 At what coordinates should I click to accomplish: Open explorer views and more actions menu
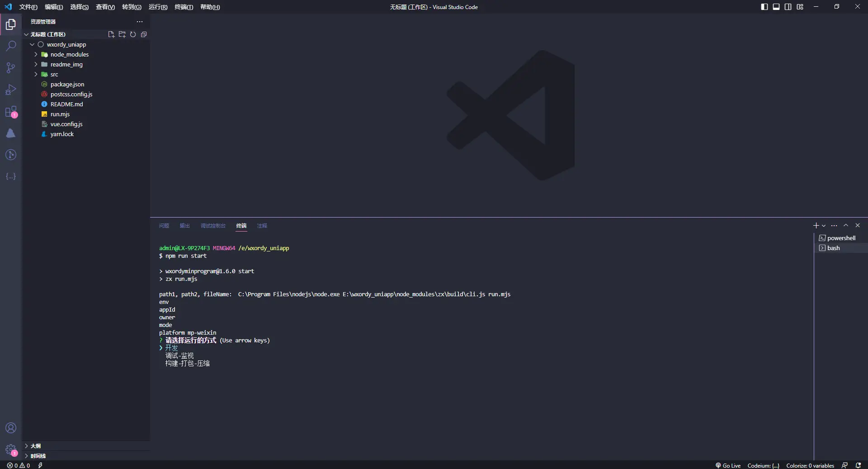click(140, 22)
